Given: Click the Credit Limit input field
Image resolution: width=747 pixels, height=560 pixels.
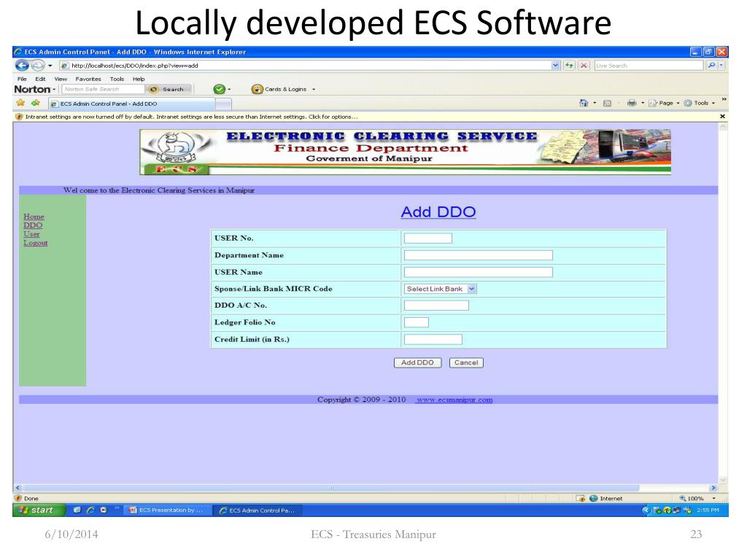Looking at the screenshot, I should click(433, 340).
